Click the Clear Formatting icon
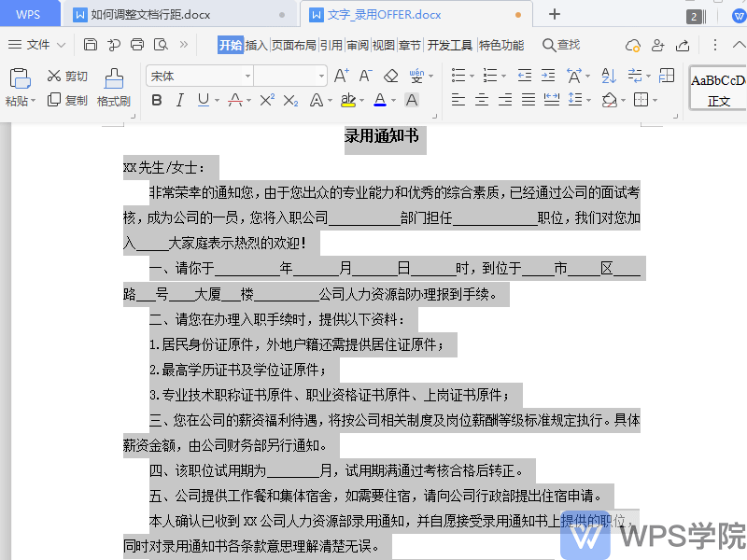This screenshot has width=747, height=560. tap(391, 75)
